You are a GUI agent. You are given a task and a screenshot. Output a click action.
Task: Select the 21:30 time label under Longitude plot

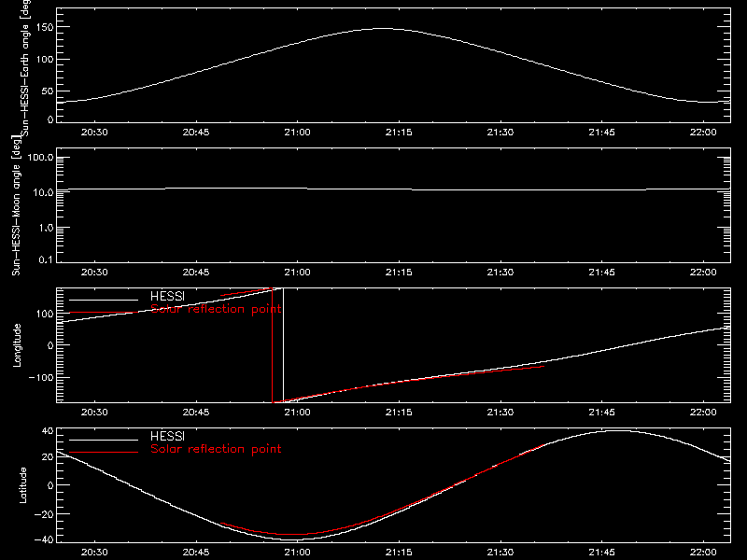pyautogui.click(x=500, y=413)
